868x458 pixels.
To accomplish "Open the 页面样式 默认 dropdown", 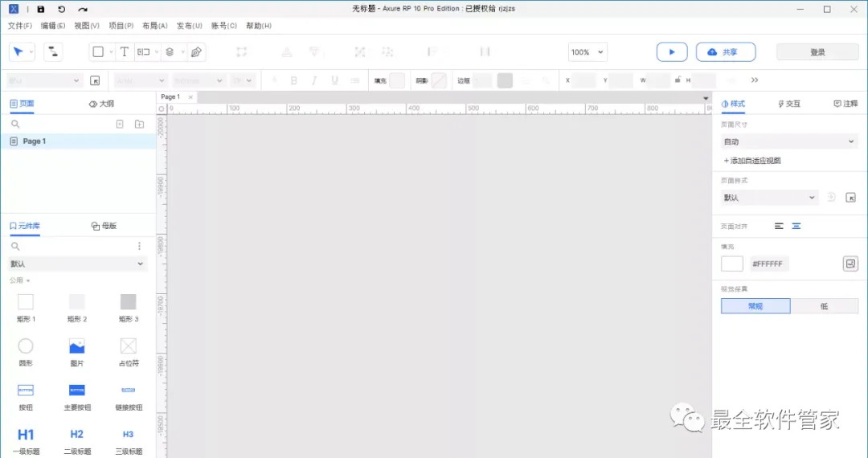I will point(769,198).
